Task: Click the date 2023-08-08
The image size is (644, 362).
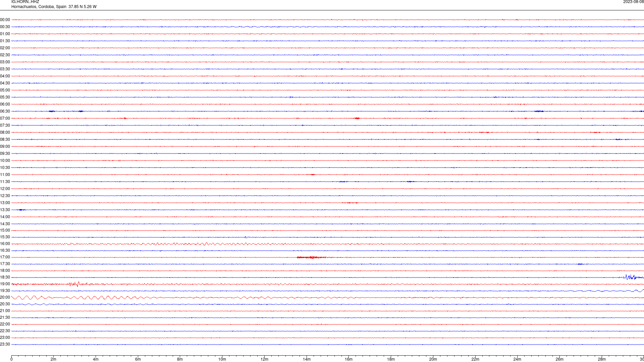Action: pyautogui.click(x=633, y=2)
